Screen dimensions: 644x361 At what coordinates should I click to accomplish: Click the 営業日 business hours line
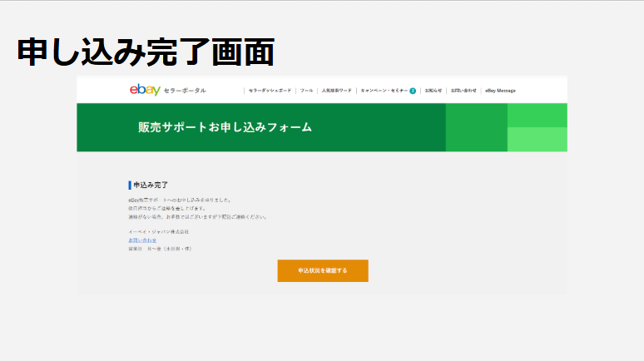click(x=161, y=249)
